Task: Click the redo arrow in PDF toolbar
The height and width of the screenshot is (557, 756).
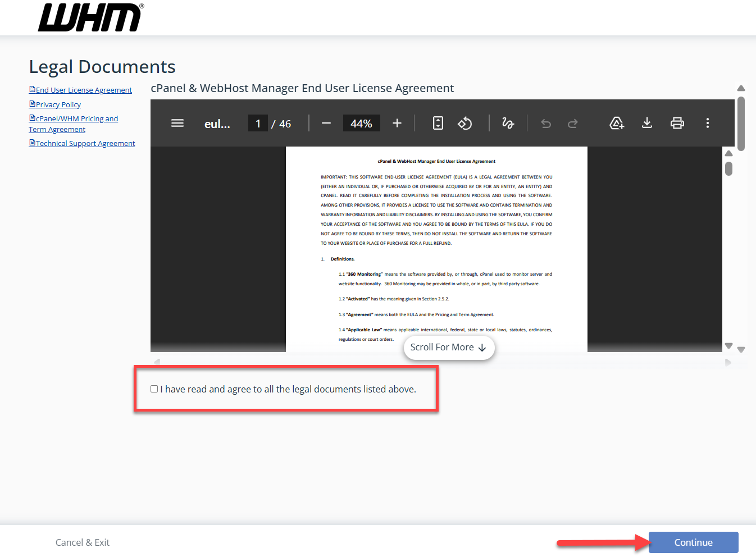Action: [573, 124]
